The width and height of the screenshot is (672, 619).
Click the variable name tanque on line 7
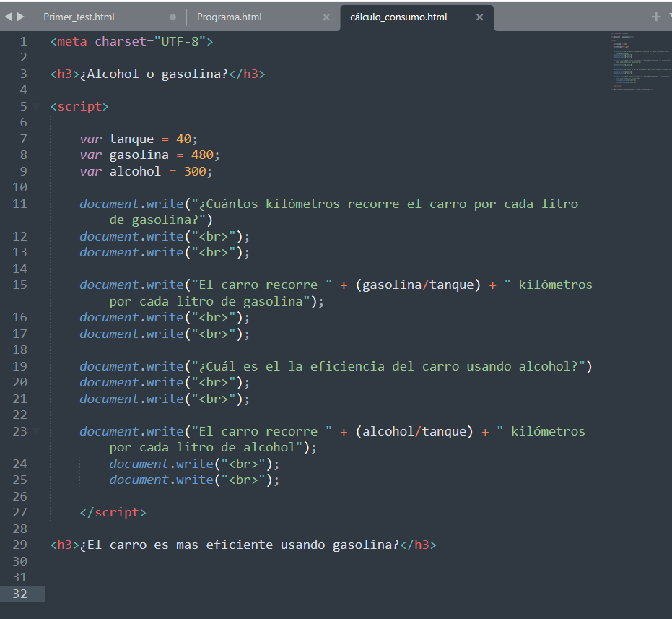131,139
